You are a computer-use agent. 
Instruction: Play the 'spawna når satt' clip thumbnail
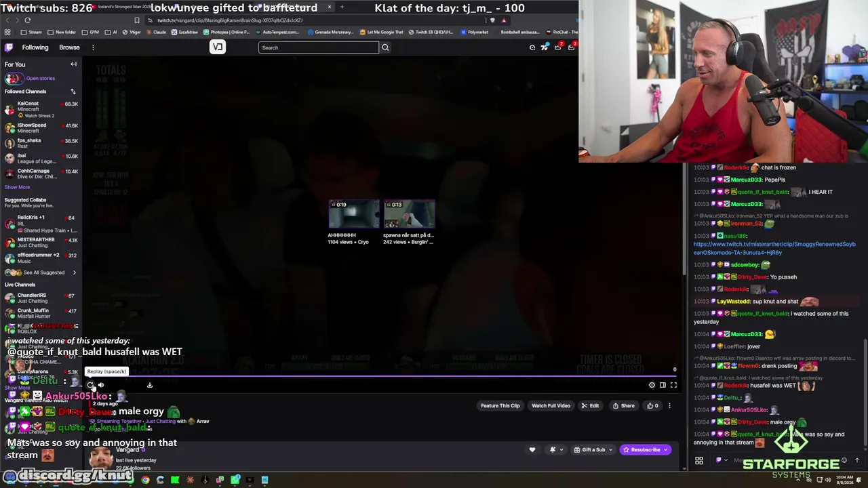tap(409, 214)
